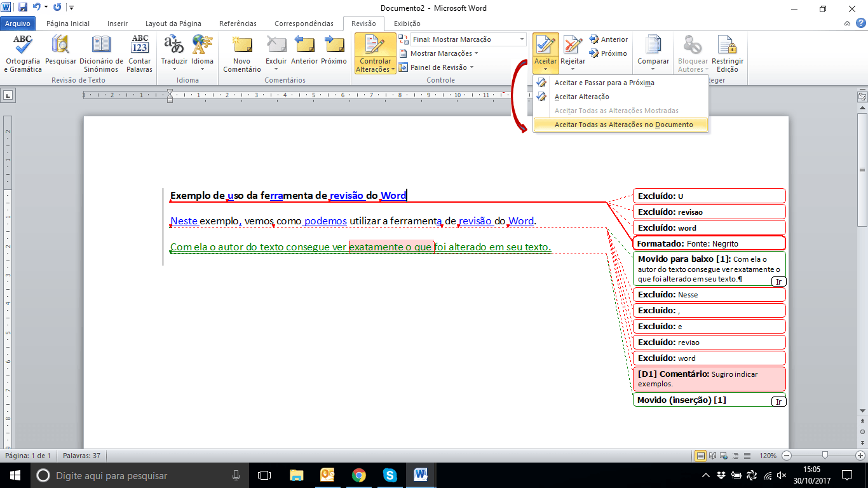Click the Rejeitar changes icon

(573, 46)
